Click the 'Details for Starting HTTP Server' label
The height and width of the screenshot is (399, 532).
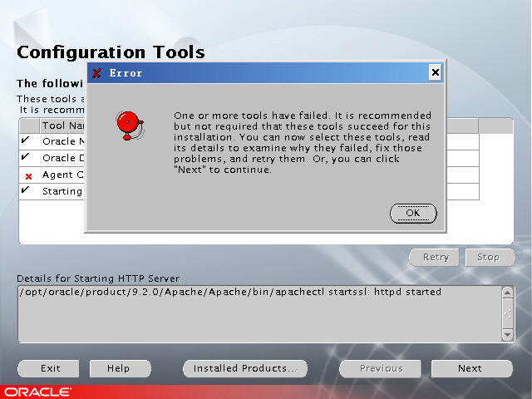click(100, 278)
